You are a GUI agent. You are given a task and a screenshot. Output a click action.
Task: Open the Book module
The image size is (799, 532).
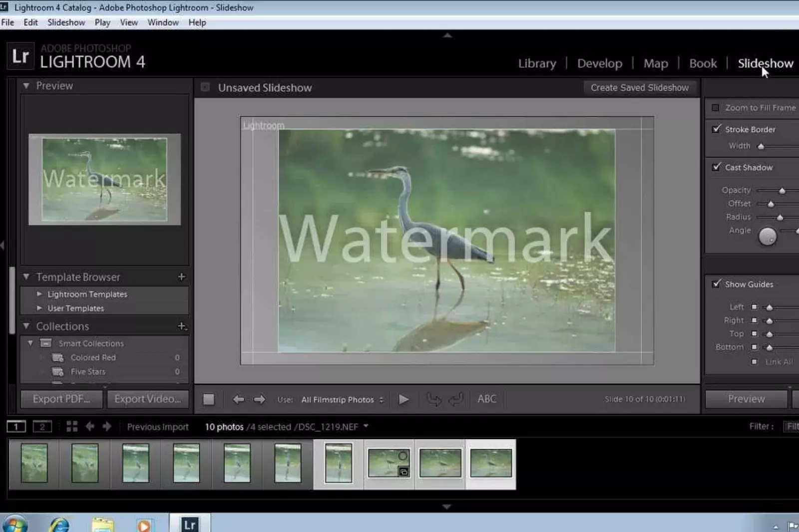703,63
